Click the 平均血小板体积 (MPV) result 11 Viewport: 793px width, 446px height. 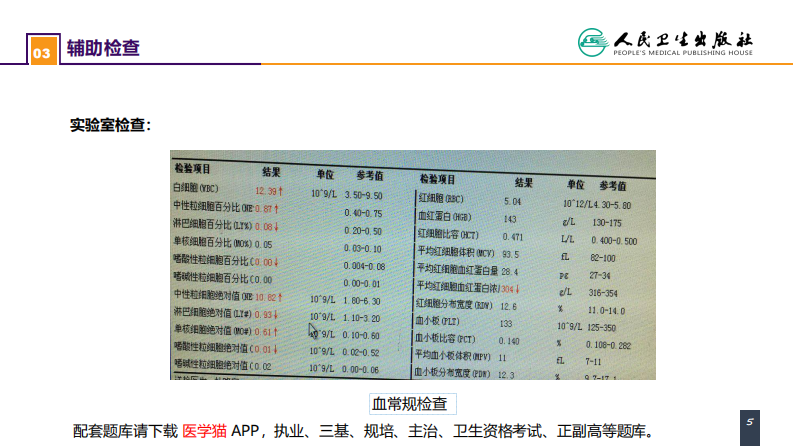(502, 358)
